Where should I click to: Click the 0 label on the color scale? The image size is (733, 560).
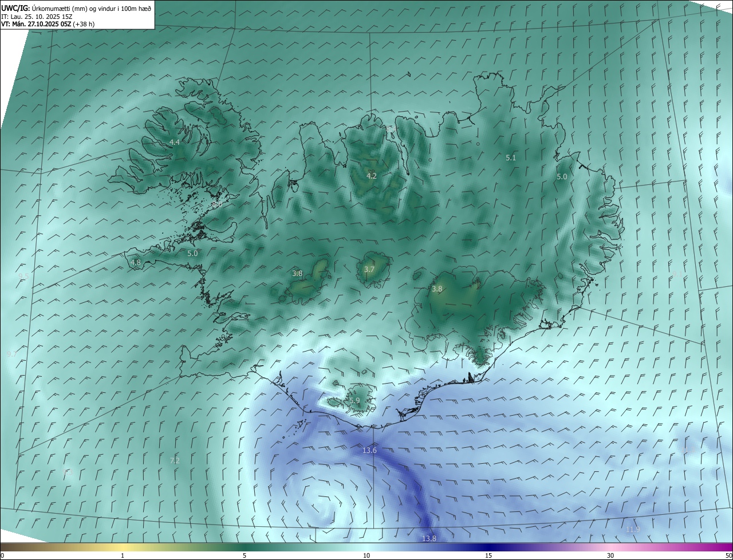tap(2, 555)
